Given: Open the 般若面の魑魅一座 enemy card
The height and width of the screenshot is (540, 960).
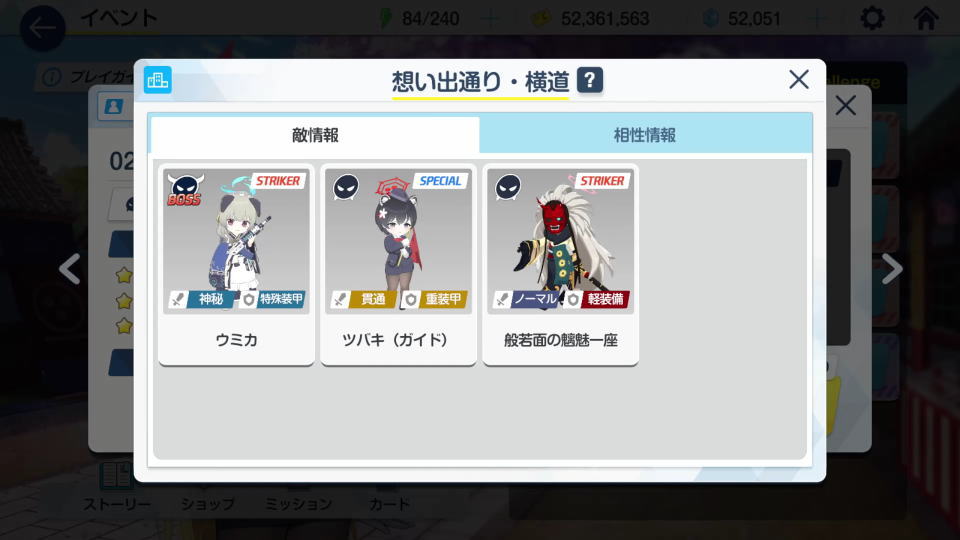Looking at the screenshot, I should 560,264.
